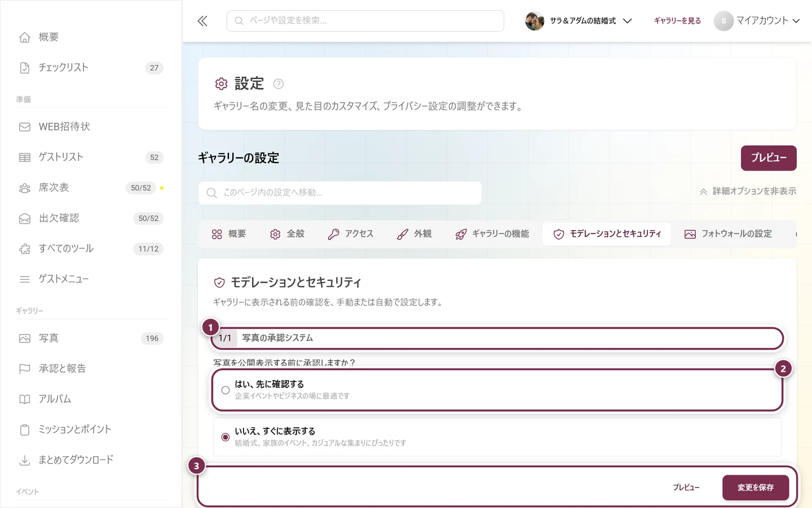812x508 pixels.
Task: Select モデレーションとセキュリティ tab
Action: coord(607,234)
